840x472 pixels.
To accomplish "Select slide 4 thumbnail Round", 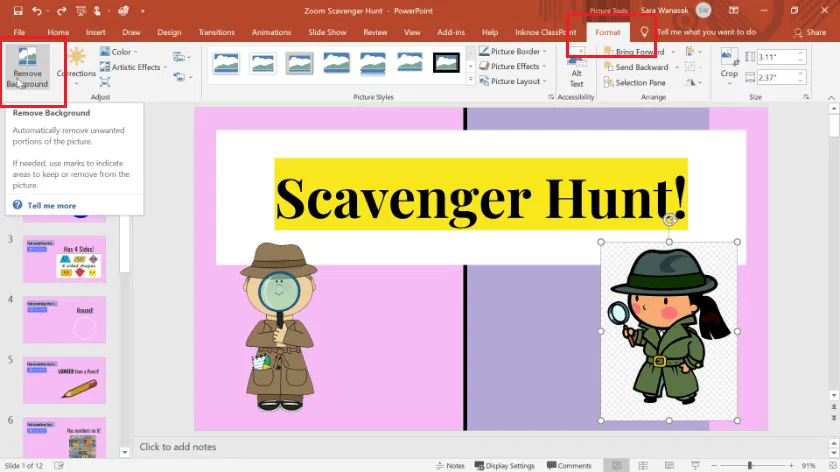I will click(64, 320).
